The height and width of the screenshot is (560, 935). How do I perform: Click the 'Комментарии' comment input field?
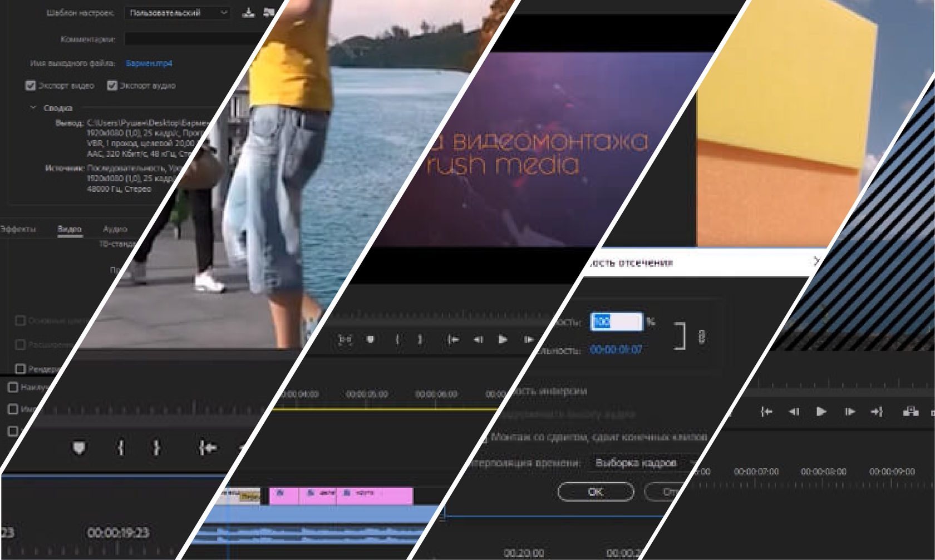pyautogui.click(x=192, y=39)
